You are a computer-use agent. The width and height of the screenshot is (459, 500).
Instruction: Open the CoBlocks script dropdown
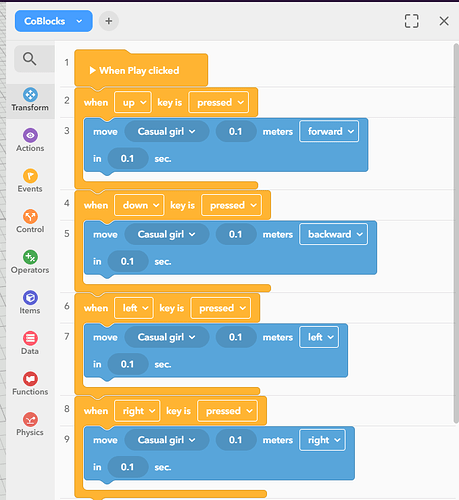(x=54, y=21)
